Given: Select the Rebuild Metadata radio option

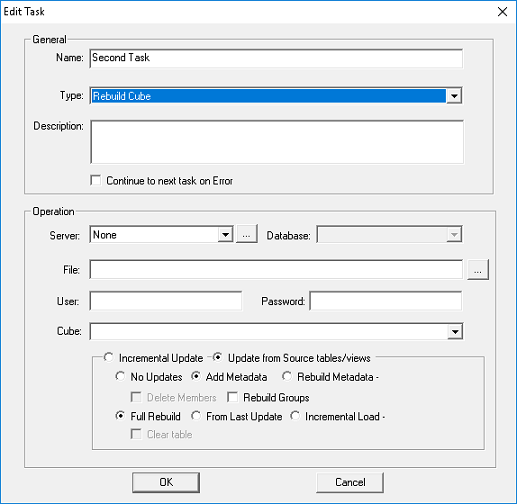Looking at the screenshot, I should point(287,377).
